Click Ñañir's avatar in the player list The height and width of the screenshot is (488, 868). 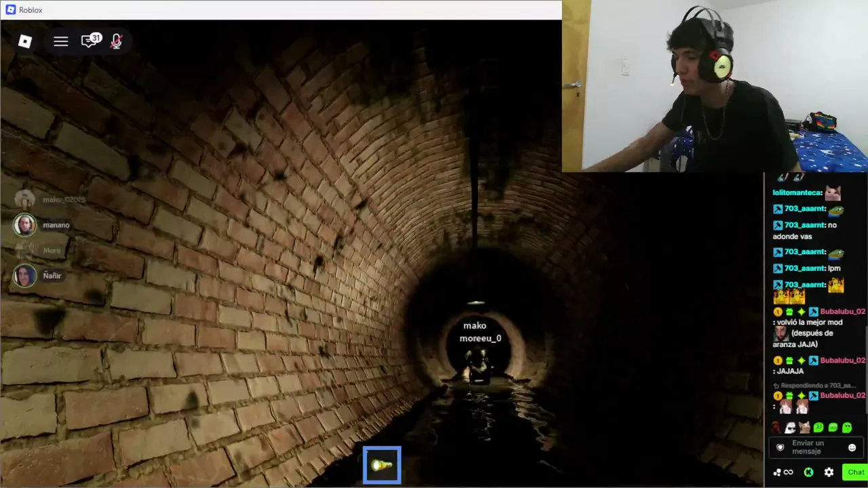[x=25, y=276]
